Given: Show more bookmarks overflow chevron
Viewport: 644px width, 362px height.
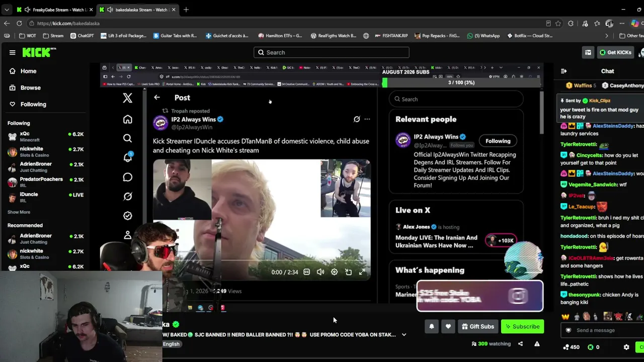Looking at the screenshot, I should [606, 36].
